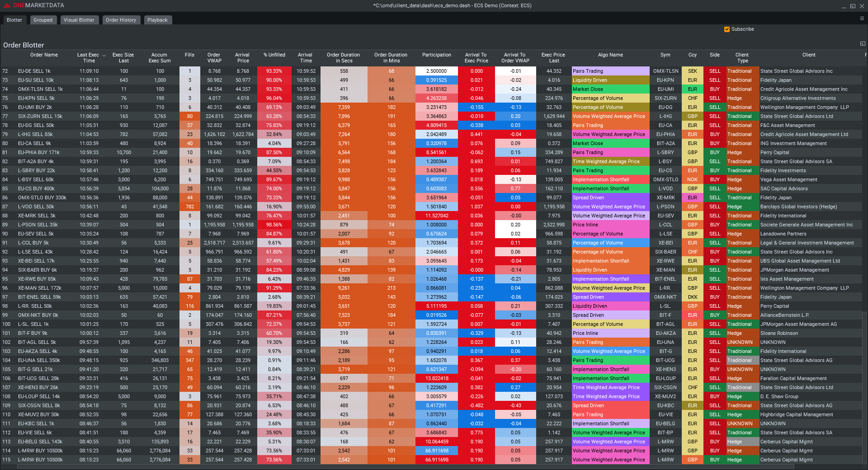Restore down the application window
Screen dimensions: 868x470
pos(852,6)
